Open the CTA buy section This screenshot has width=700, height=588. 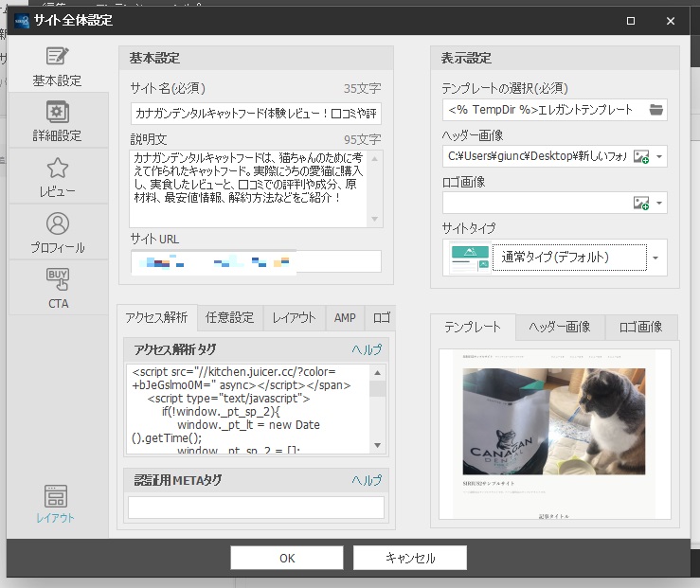(58, 288)
